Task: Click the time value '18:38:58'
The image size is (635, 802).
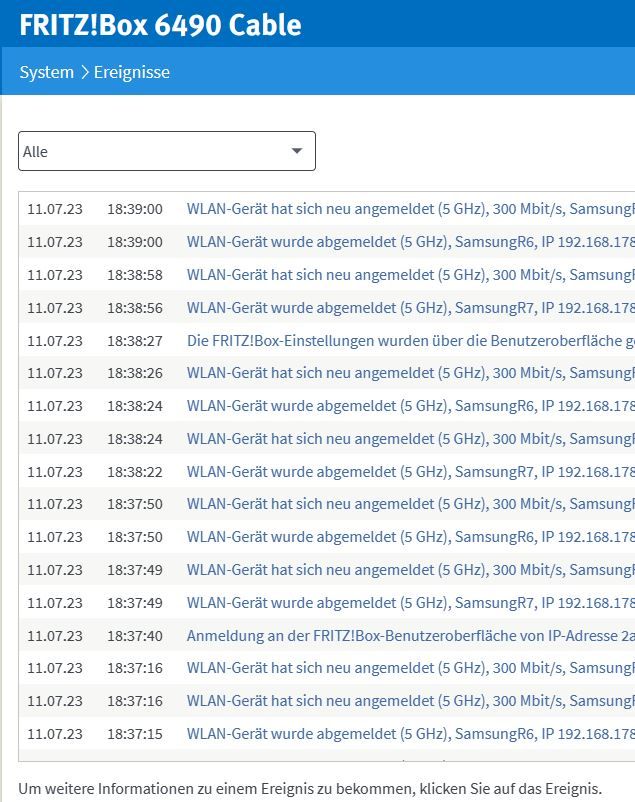Action: point(135,275)
